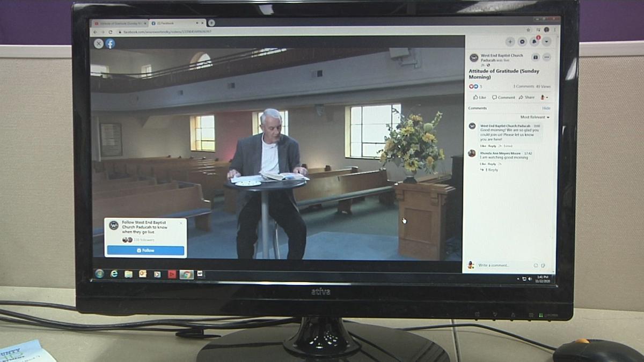
Task: Expand the 1 Reply thread under Rhonda's comment
Action: point(491,170)
